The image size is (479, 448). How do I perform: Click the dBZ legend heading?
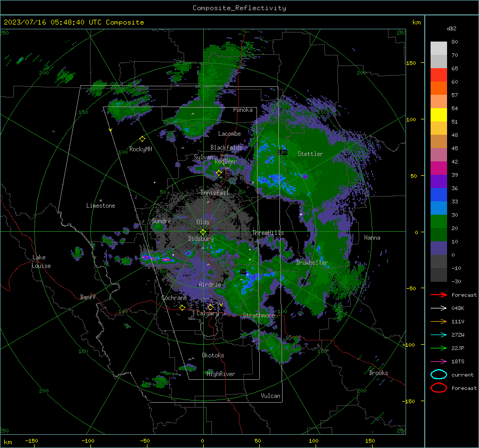[451, 28]
